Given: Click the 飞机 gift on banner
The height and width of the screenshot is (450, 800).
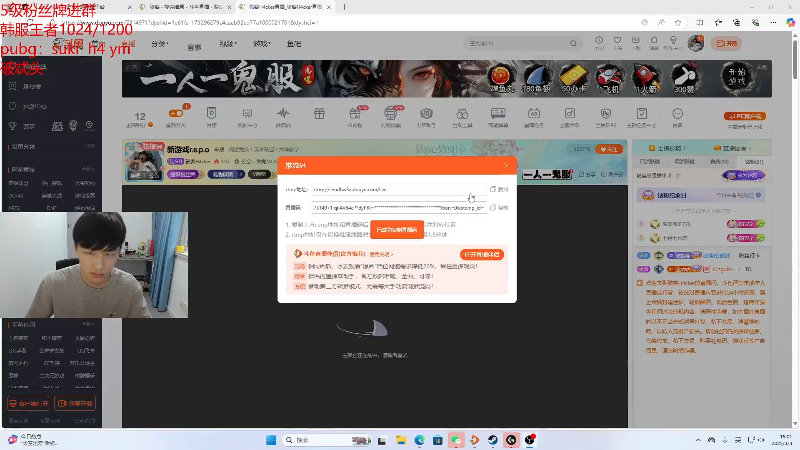Looking at the screenshot, I should [609, 79].
